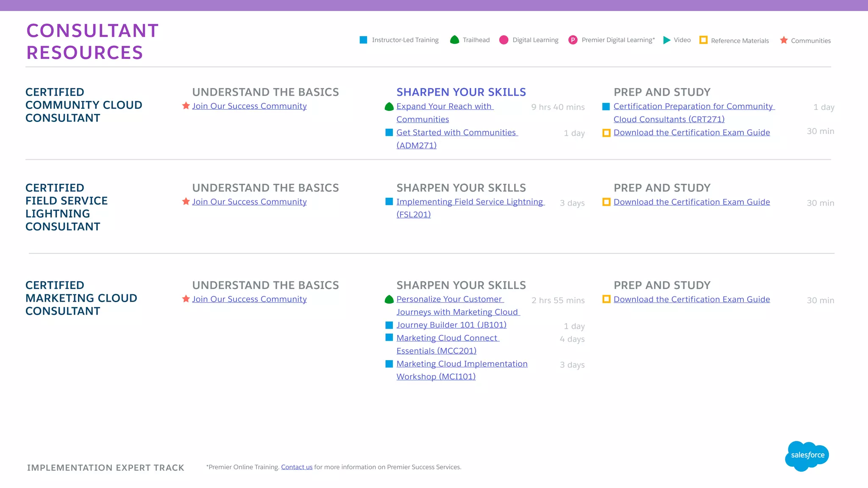868x488 pixels.
Task: Click yellow square beside Community Cloud Exam Guide download
Action: [x=606, y=133]
